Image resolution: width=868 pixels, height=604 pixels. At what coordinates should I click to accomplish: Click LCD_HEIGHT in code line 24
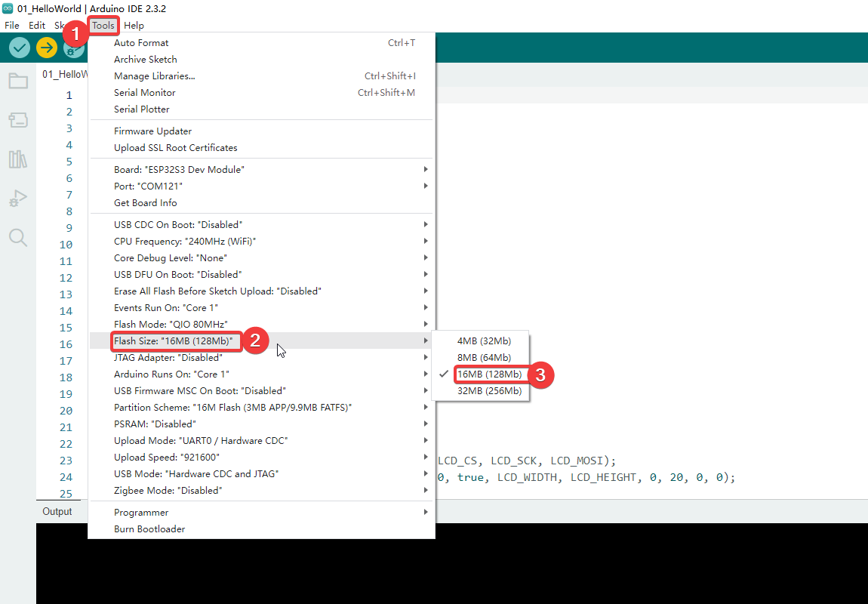tap(603, 477)
